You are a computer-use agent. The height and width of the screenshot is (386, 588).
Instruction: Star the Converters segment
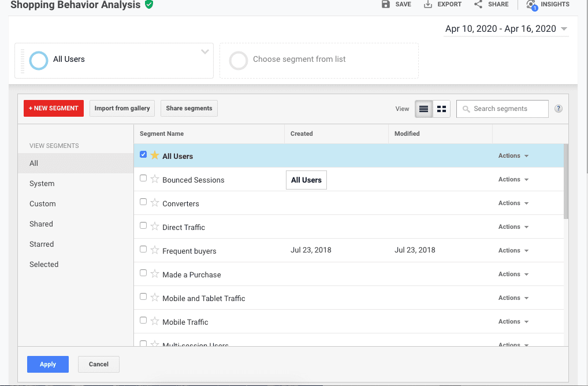coord(155,203)
